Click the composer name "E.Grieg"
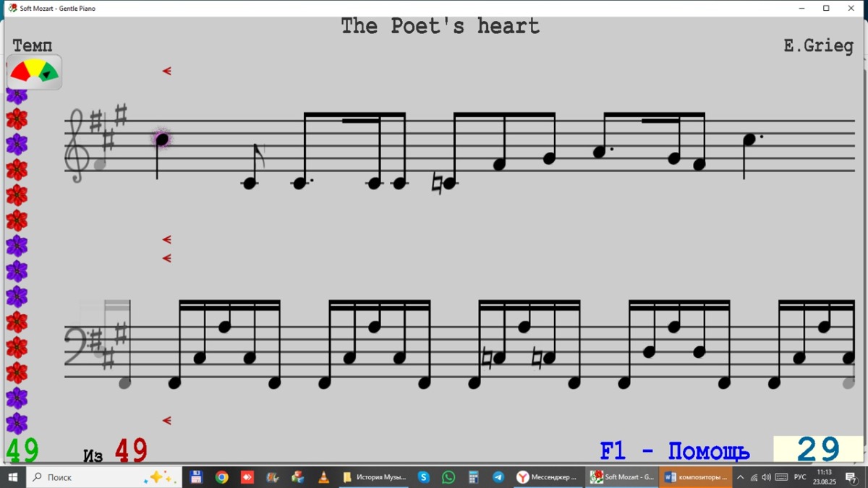The width and height of the screenshot is (868, 488). coord(818,46)
